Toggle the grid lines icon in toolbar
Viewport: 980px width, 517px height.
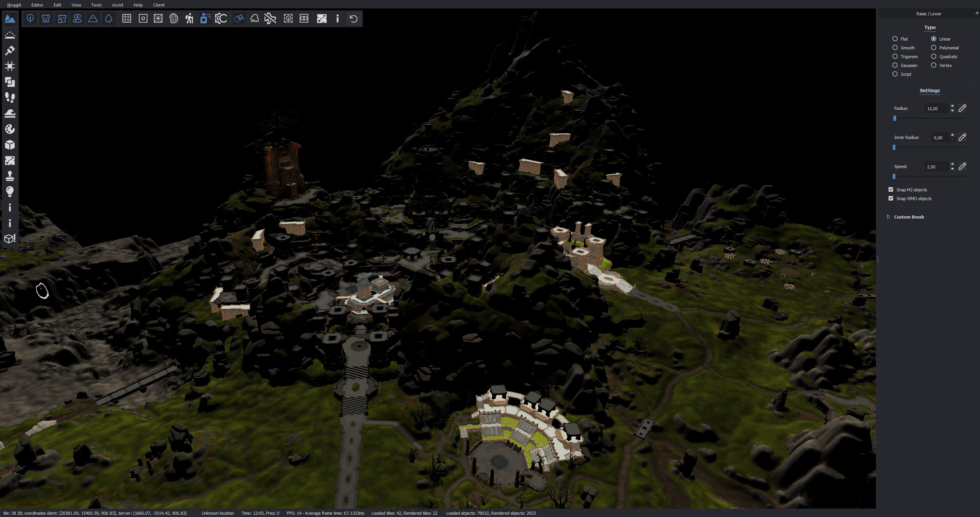[x=127, y=18]
